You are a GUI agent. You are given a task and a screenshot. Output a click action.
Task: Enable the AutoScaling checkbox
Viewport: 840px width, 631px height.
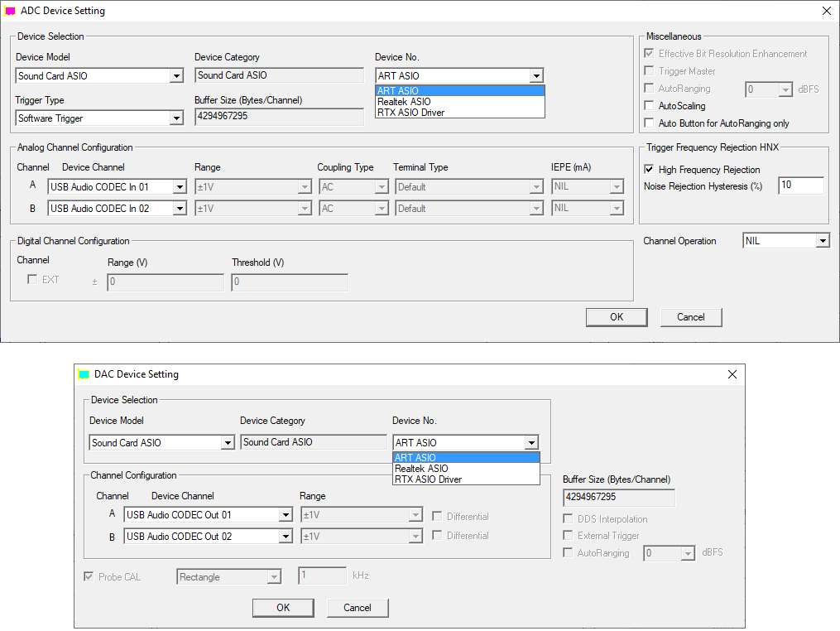point(650,106)
